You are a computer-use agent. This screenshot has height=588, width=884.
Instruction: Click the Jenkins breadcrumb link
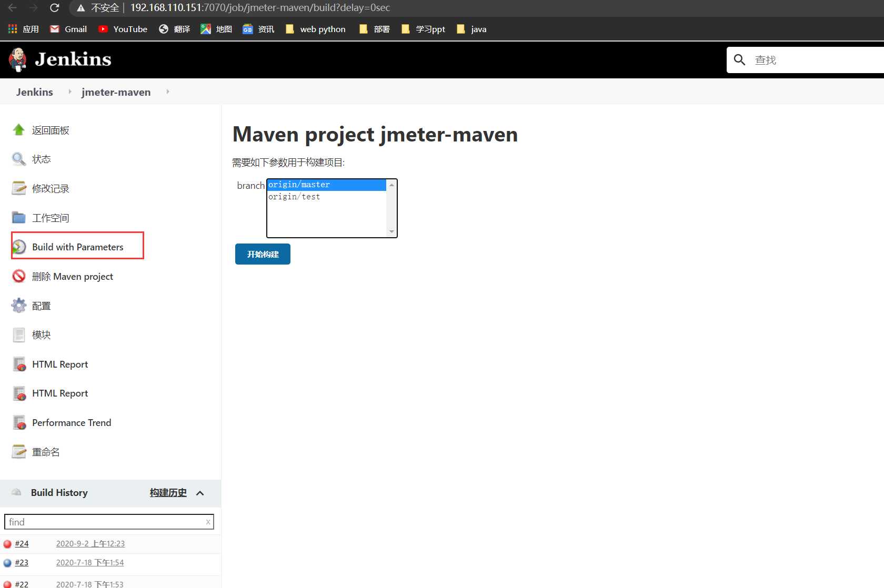35,92
